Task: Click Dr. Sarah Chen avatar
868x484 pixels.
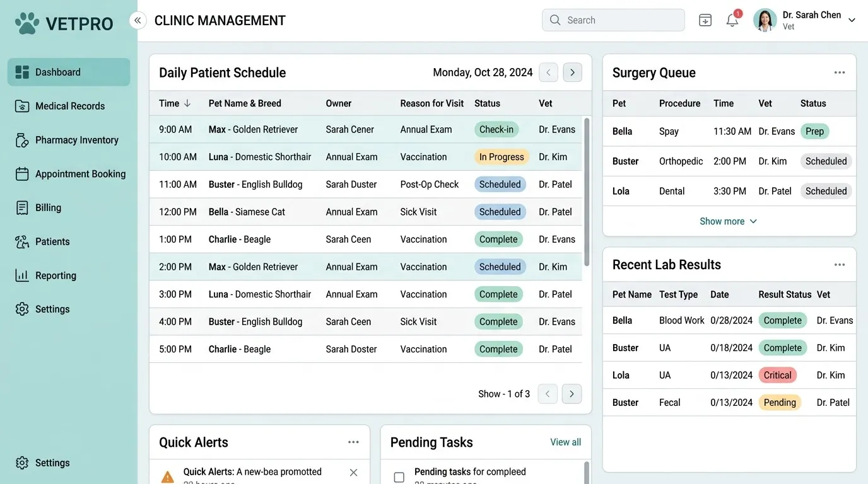Action: [x=765, y=20]
